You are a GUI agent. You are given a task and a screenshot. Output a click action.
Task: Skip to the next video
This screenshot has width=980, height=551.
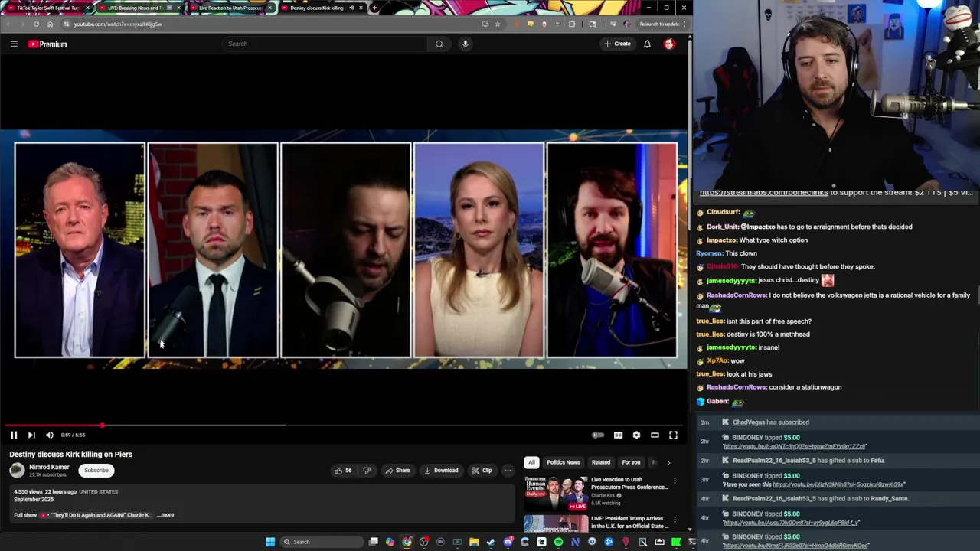(31, 435)
